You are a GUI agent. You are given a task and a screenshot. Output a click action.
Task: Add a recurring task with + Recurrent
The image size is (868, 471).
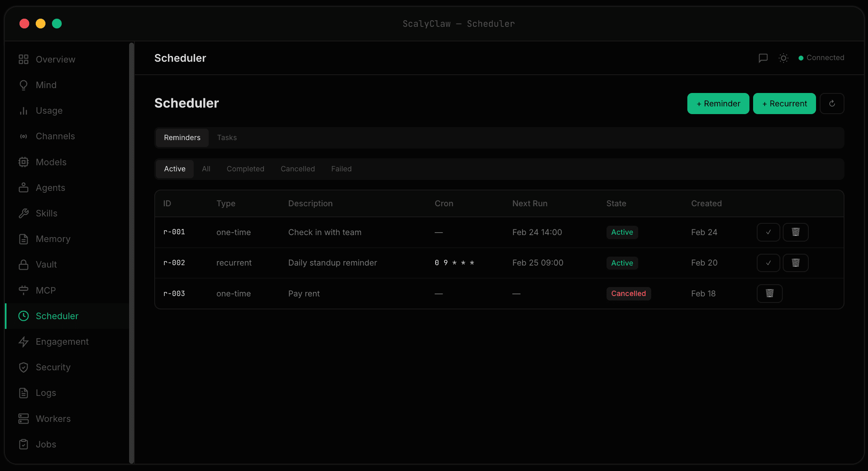tap(784, 104)
